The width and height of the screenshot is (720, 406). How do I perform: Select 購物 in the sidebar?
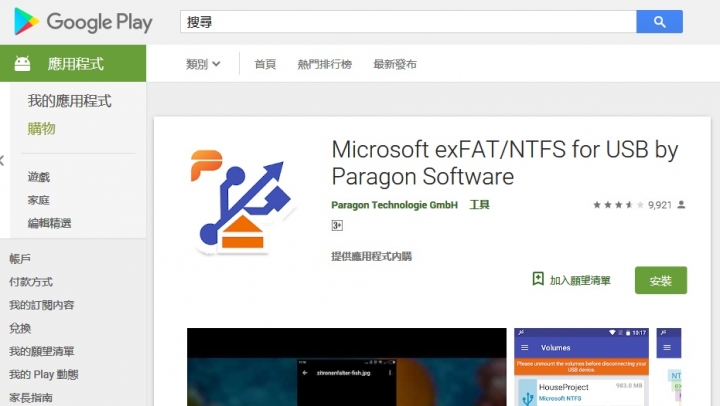pos(41,129)
